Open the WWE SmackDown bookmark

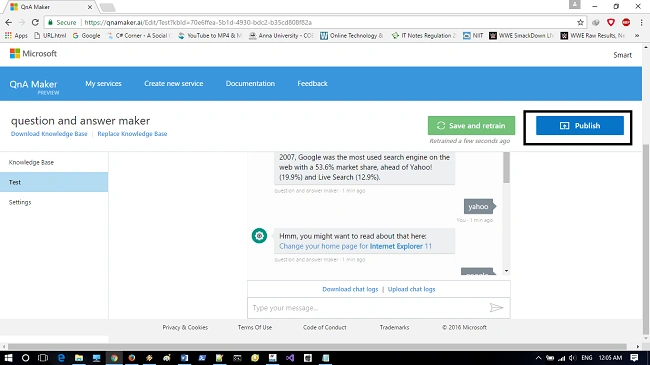tap(521, 36)
